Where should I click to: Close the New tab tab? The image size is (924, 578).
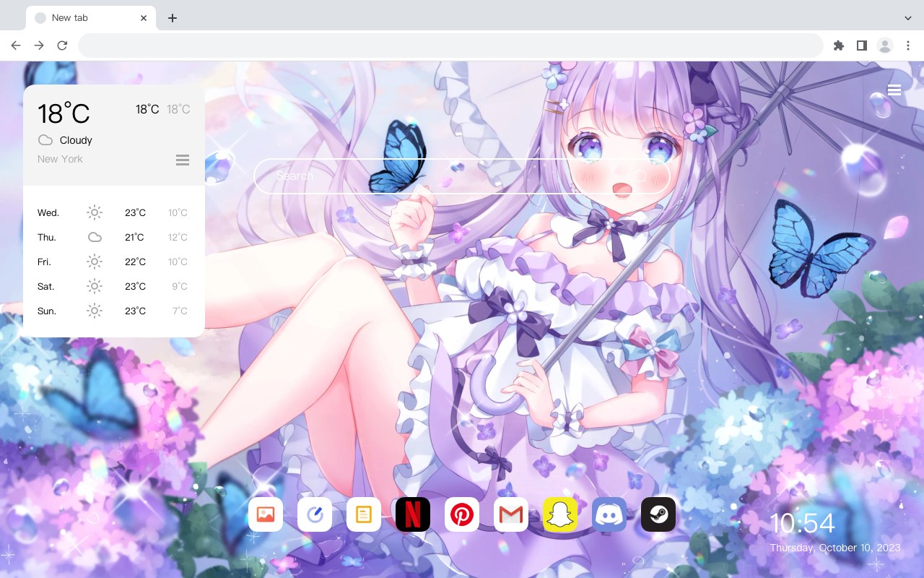click(144, 18)
